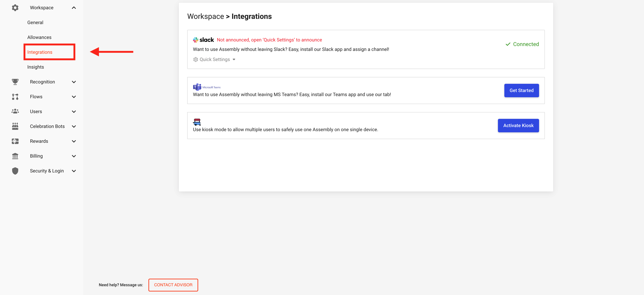Expand the Billing section chevron

tap(74, 156)
